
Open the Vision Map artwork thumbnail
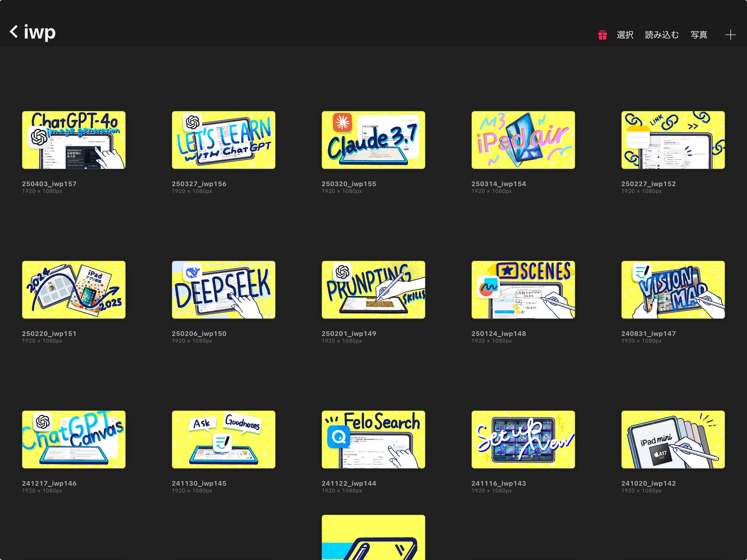click(x=673, y=289)
